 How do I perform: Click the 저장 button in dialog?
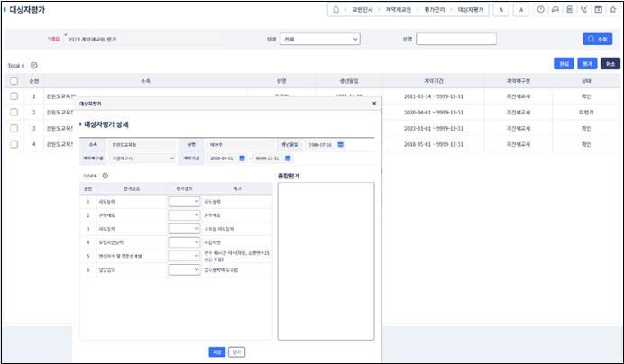click(217, 352)
